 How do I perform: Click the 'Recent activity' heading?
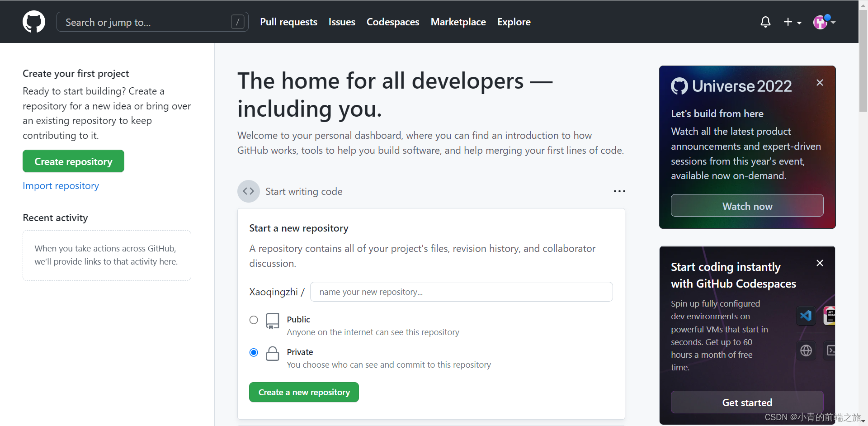(55, 218)
